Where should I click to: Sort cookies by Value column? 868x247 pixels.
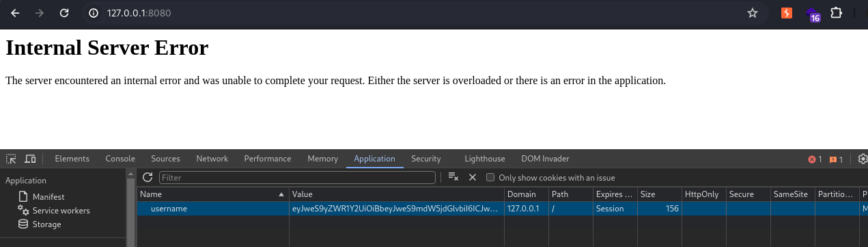click(x=396, y=194)
